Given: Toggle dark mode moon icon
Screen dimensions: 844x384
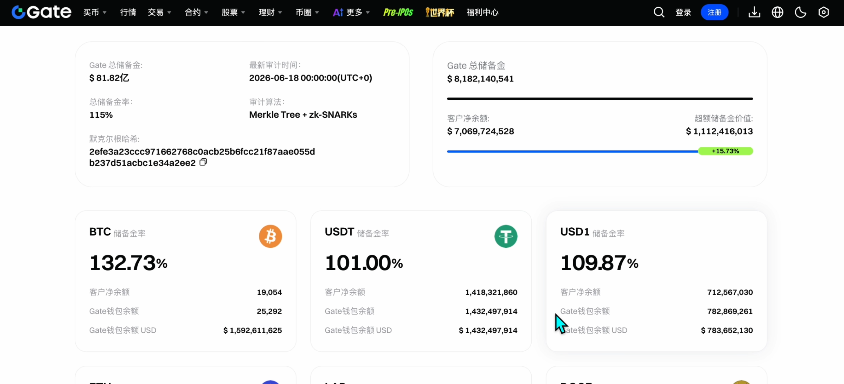Looking at the screenshot, I should pos(800,12).
